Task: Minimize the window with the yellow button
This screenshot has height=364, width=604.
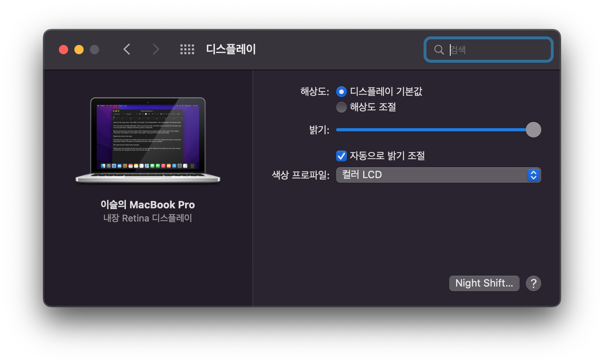Action: click(x=79, y=50)
